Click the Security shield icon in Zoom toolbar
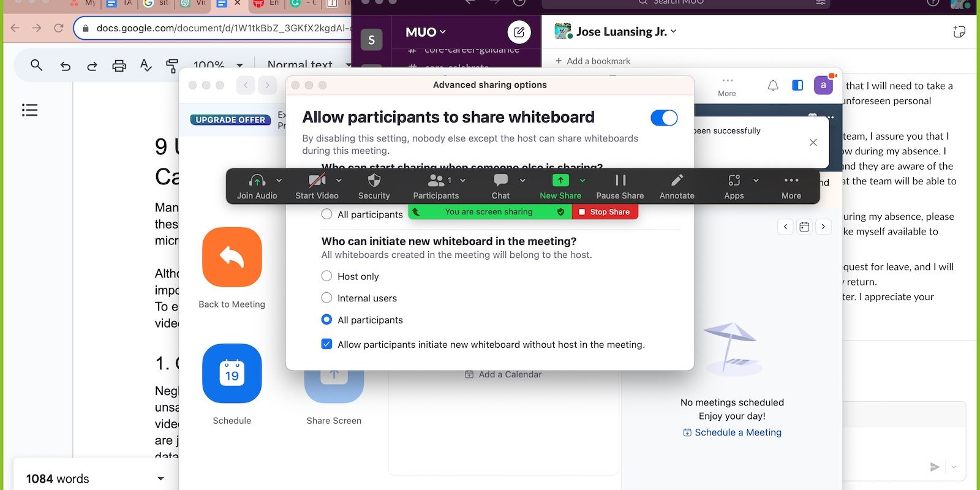This screenshot has height=490, width=980. click(374, 181)
